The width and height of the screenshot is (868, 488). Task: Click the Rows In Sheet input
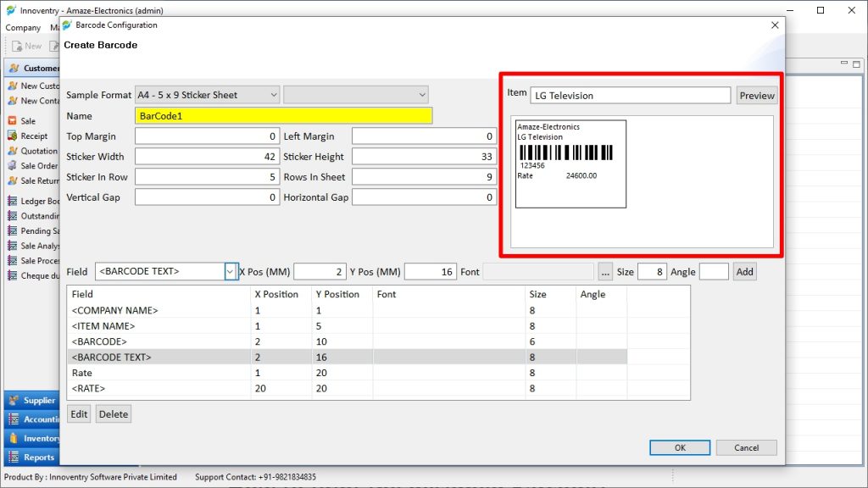pyautogui.click(x=424, y=177)
